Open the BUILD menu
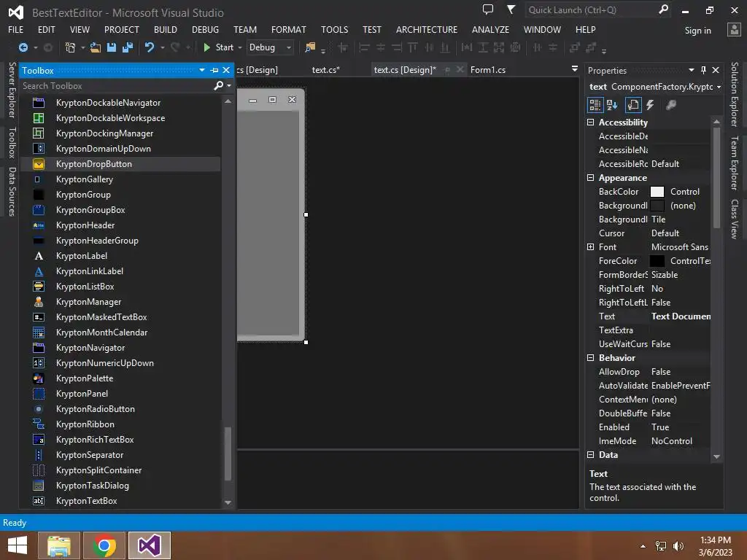Image resolution: width=747 pixels, height=560 pixels. click(166, 29)
